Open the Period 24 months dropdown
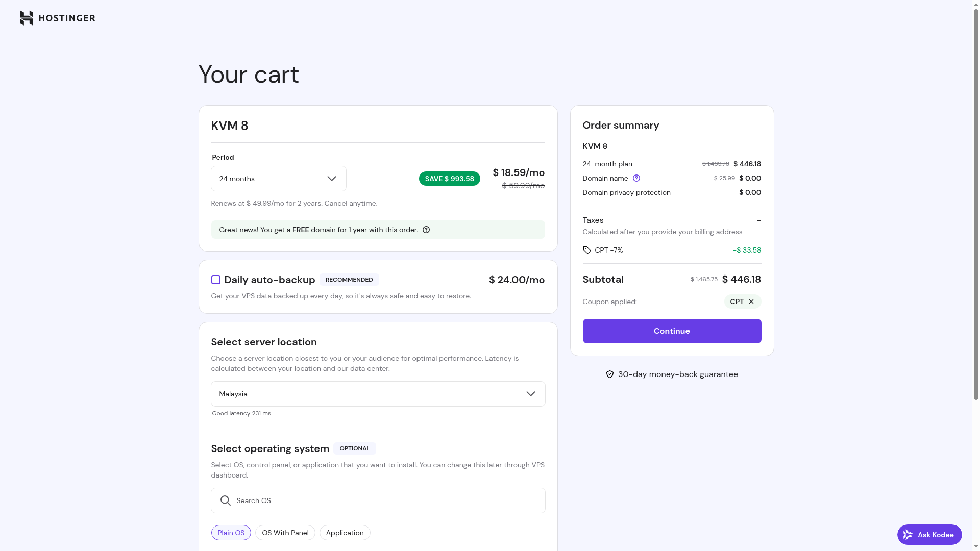980x551 pixels. [x=278, y=179]
